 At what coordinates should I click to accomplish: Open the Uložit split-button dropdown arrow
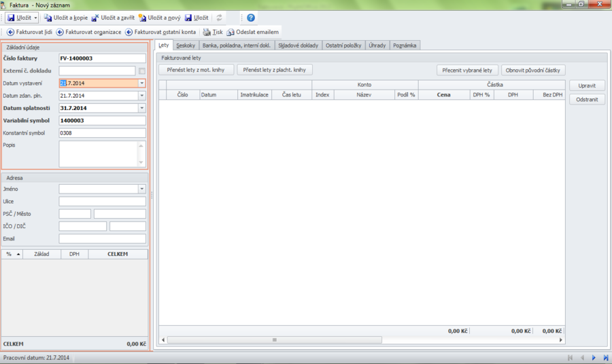click(36, 18)
